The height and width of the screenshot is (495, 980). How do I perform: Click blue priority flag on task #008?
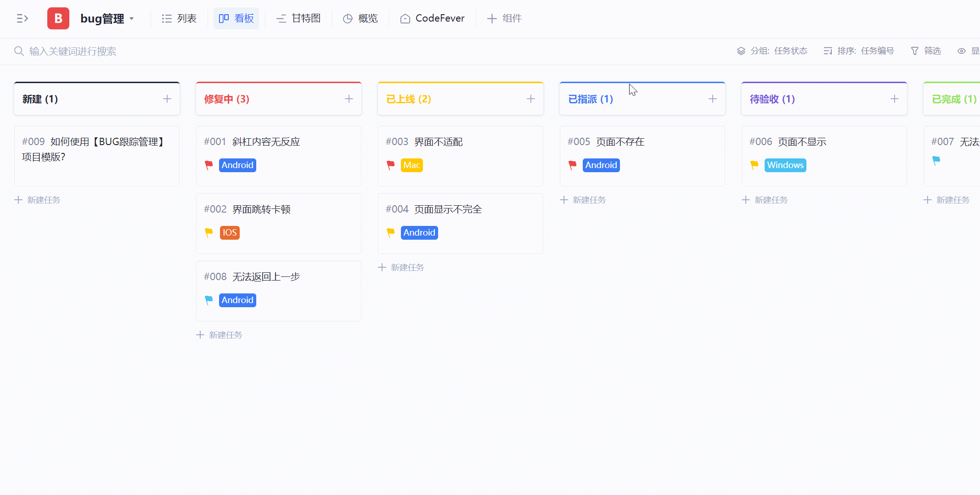pos(209,300)
